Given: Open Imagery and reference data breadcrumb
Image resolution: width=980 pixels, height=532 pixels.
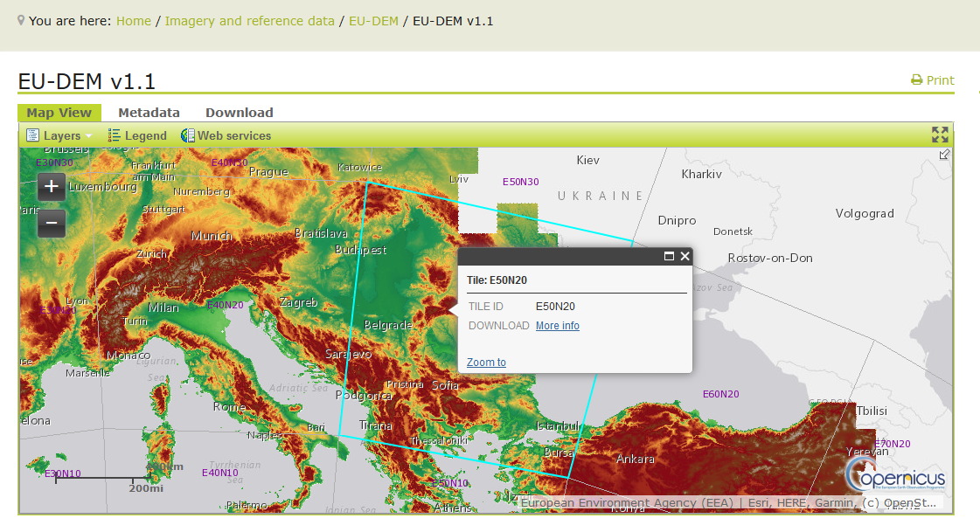Looking at the screenshot, I should [x=249, y=20].
